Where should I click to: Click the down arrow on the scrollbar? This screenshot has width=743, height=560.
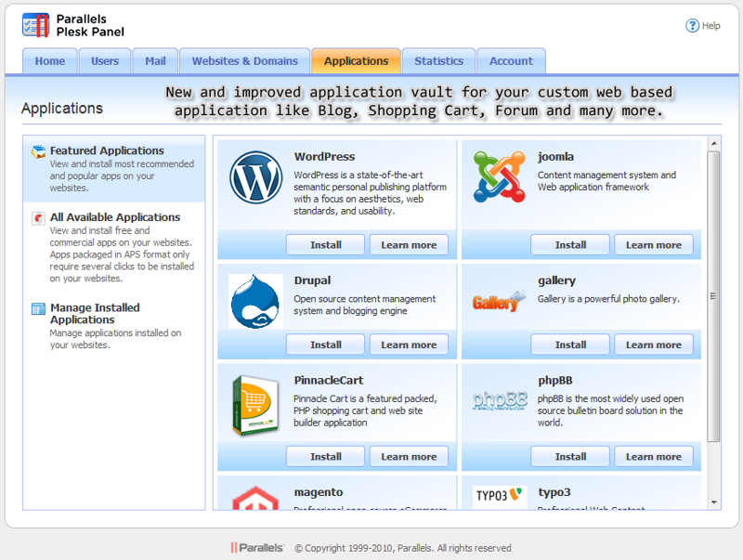point(713,502)
